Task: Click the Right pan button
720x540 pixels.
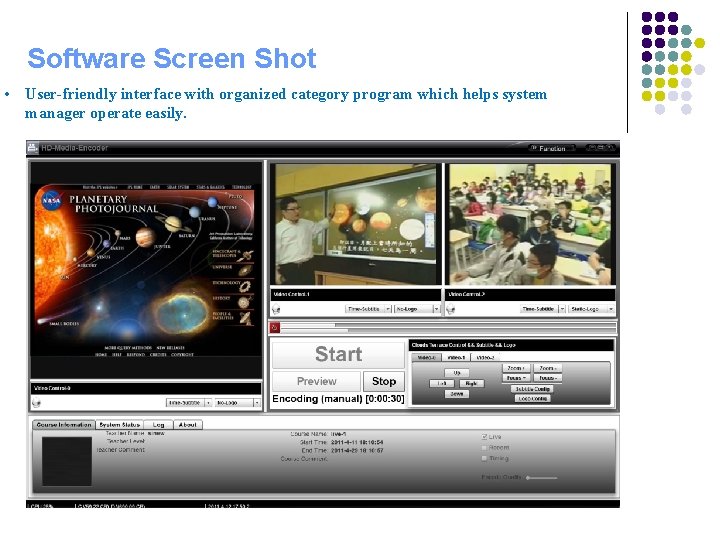Action: [472, 383]
